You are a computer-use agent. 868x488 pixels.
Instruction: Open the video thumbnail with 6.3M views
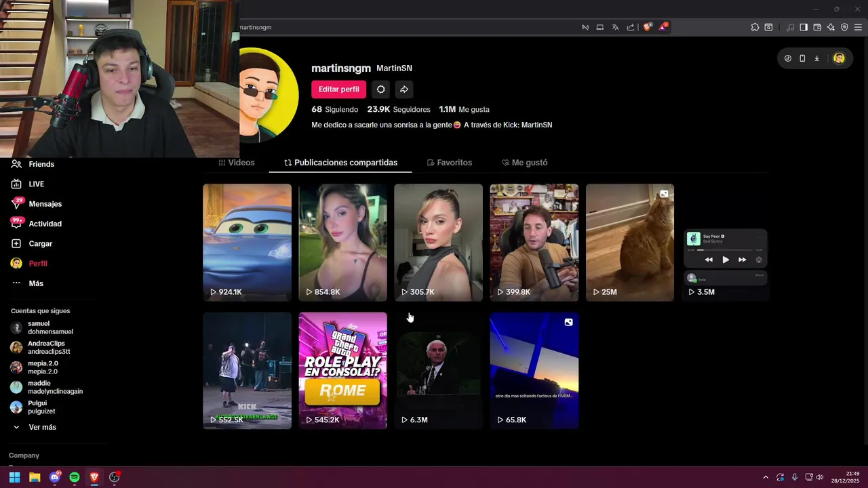coord(438,370)
